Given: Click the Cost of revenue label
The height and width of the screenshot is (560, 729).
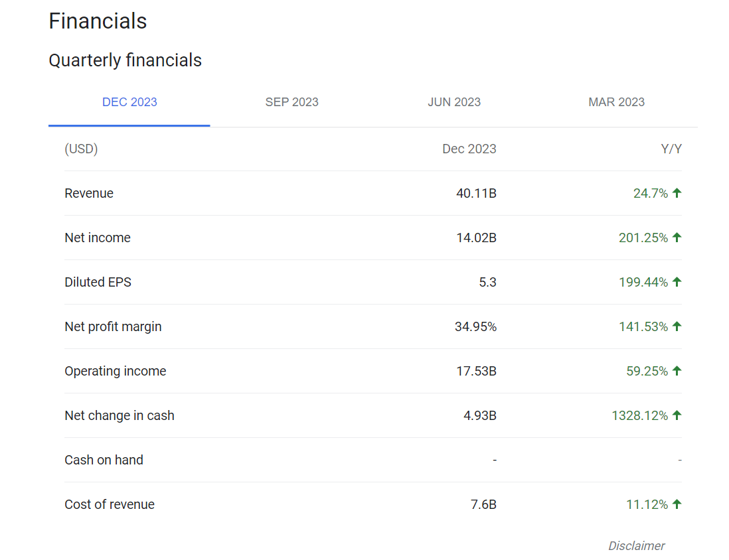Looking at the screenshot, I should click(110, 505).
